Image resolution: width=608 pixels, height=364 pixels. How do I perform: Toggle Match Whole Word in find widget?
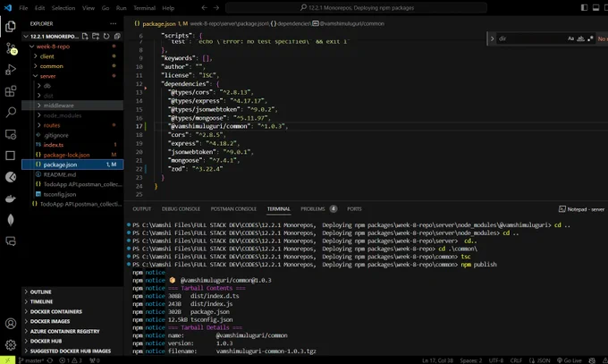tap(580, 38)
